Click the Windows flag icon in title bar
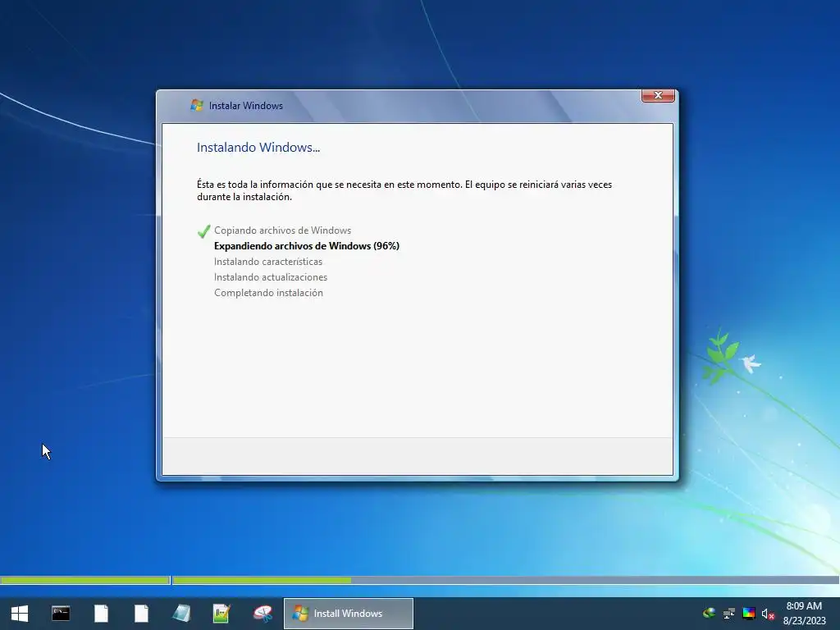This screenshot has width=840, height=630. [197, 106]
